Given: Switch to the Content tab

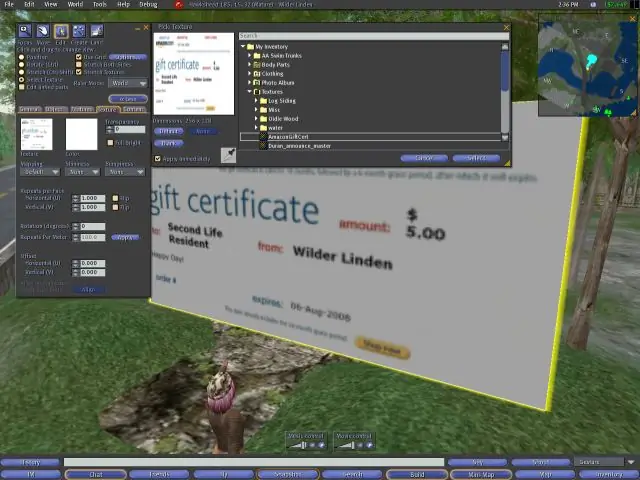Looking at the screenshot, I should pos(134,109).
